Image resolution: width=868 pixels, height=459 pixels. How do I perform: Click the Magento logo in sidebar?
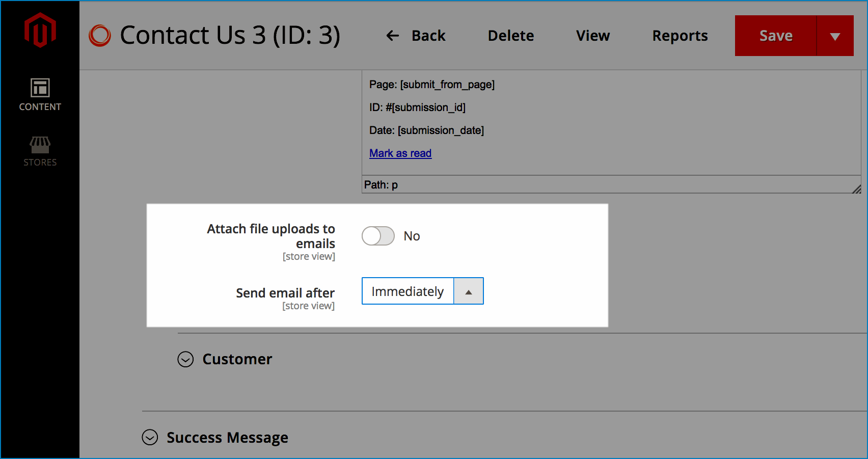[40, 30]
